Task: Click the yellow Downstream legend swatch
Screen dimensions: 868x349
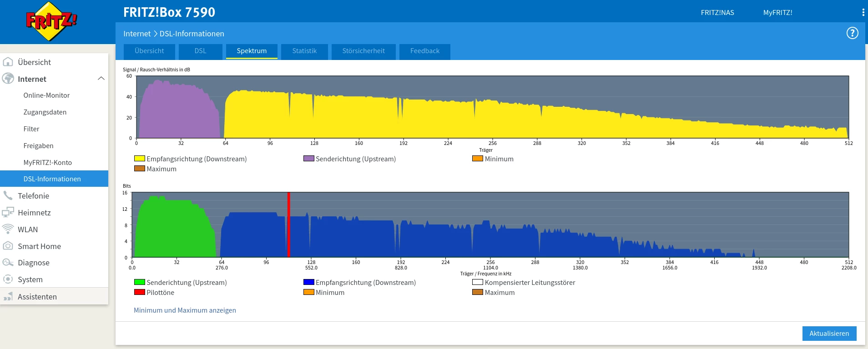Action: coord(139,159)
